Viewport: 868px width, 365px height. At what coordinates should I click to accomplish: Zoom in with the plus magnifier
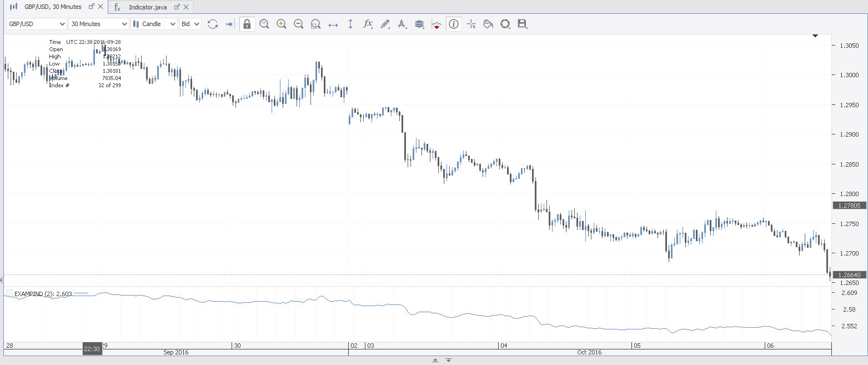point(282,24)
